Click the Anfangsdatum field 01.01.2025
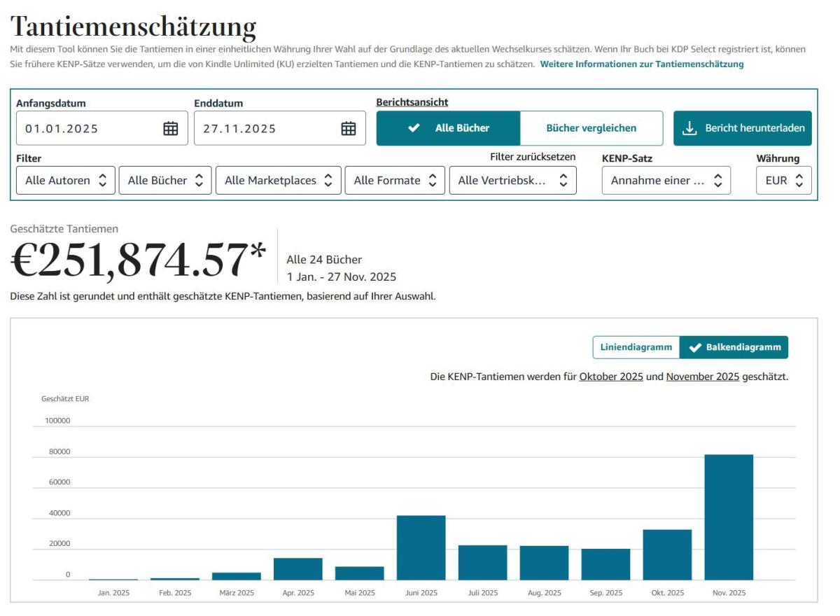This screenshot has height=616, width=840. coord(102,128)
